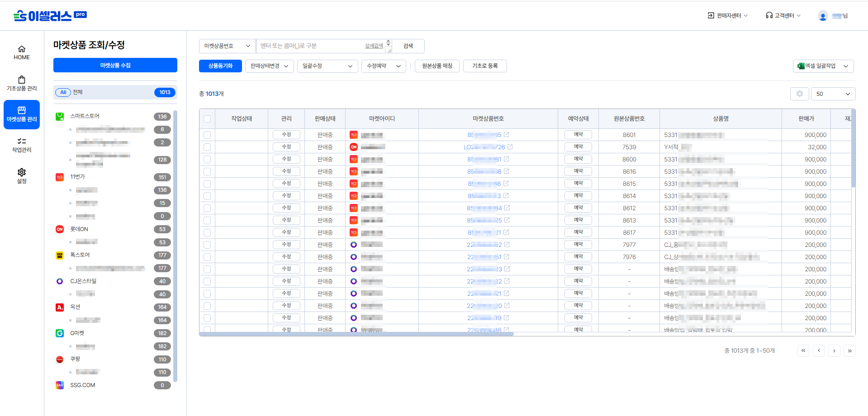Click 수정 button for row 8601
Viewport: 868px width, 416px height.
[286, 135]
